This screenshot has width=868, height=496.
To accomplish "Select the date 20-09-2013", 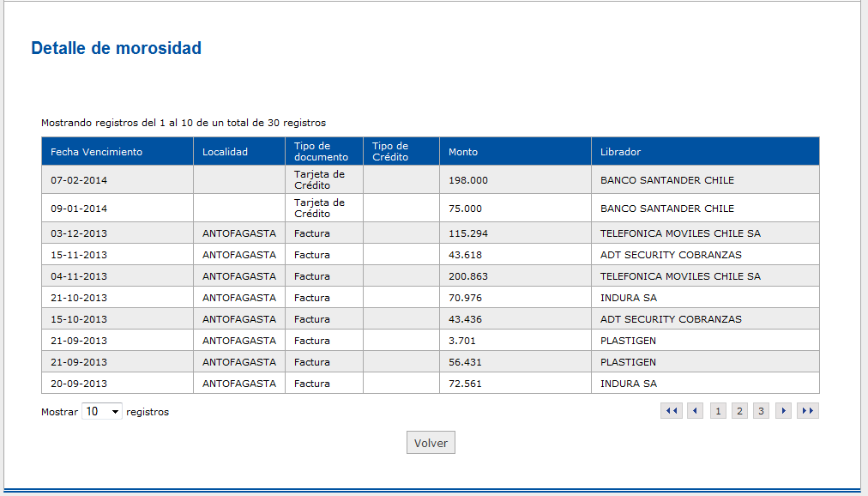I will (79, 384).
